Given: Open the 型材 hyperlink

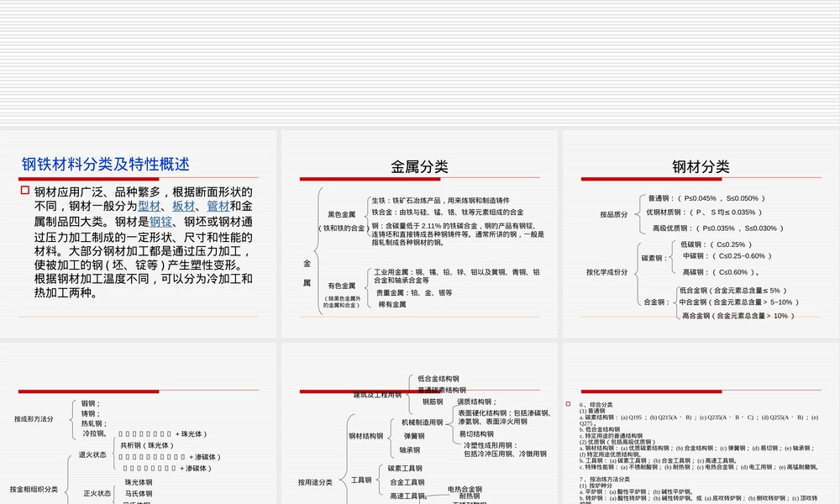Looking at the screenshot, I should point(149,206).
